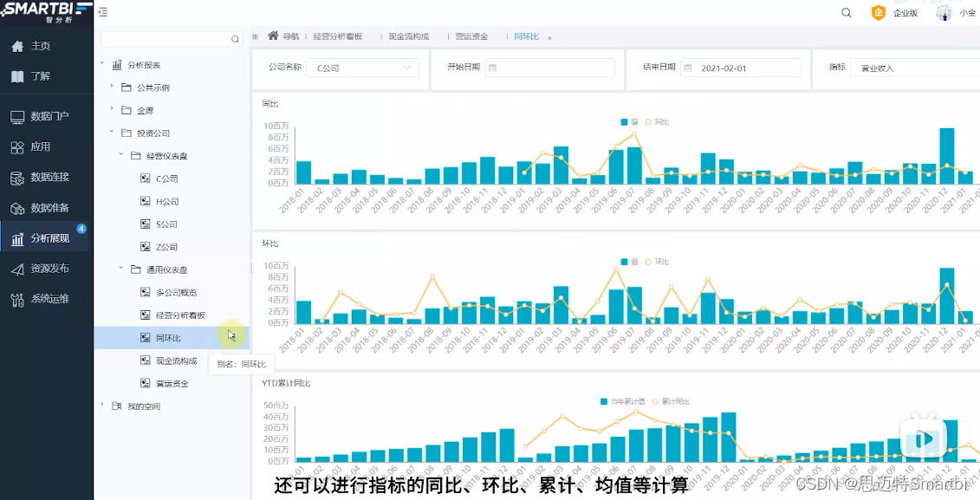Open the Z公司 dashboard

166,247
